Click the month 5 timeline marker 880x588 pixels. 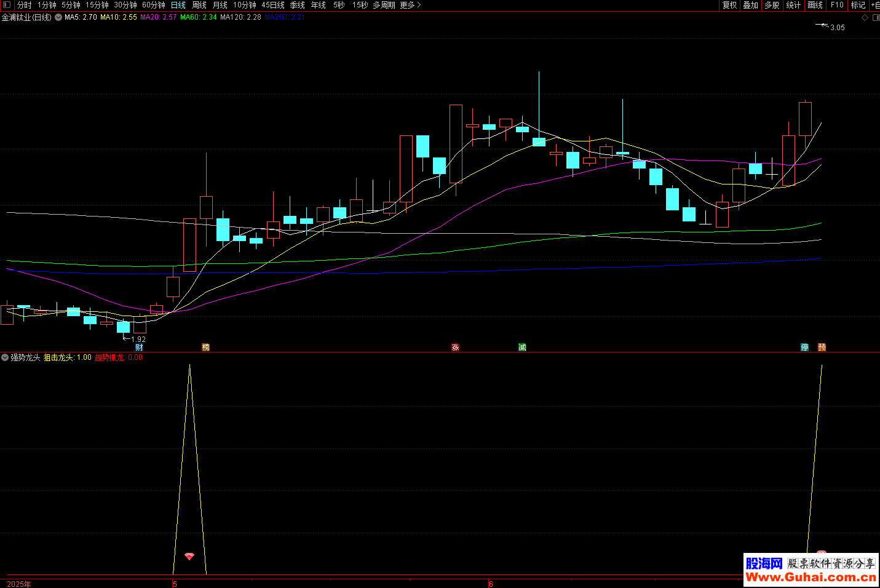(175, 584)
